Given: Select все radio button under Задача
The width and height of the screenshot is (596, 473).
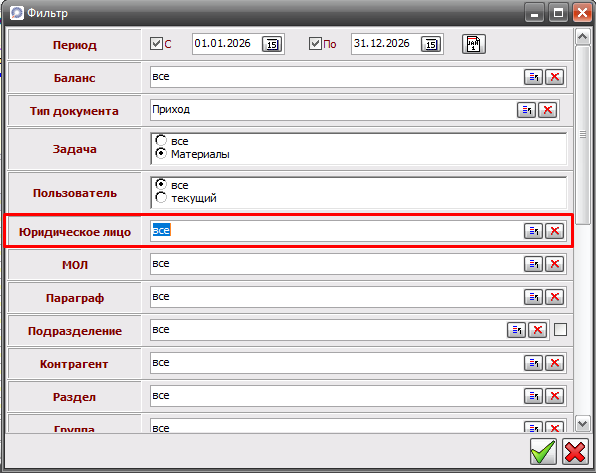Looking at the screenshot, I should tap(161, 140).
